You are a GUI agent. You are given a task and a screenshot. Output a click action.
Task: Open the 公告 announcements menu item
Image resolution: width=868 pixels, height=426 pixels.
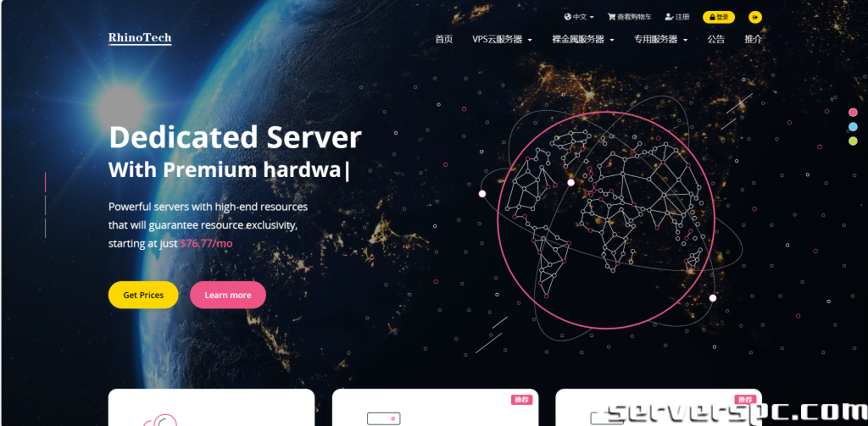point(715,39)
